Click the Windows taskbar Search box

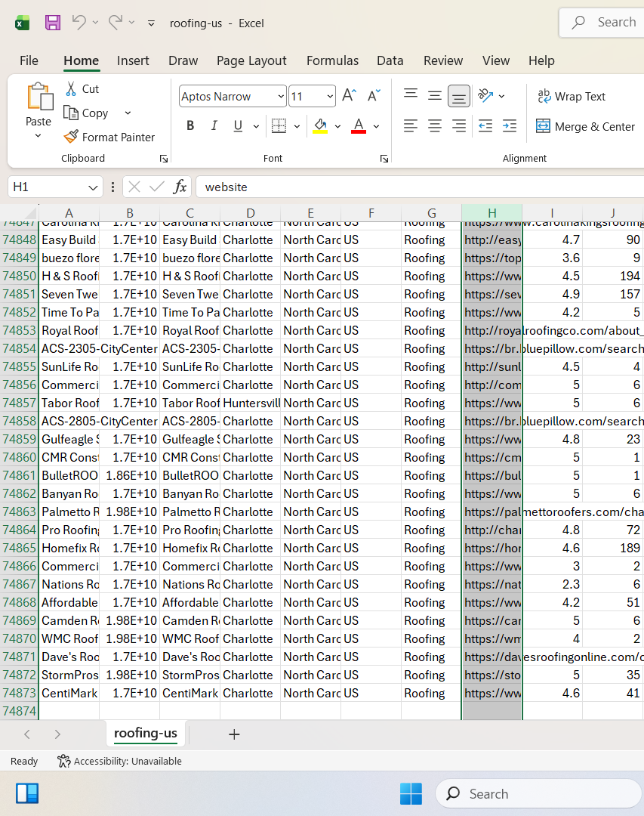539,793
